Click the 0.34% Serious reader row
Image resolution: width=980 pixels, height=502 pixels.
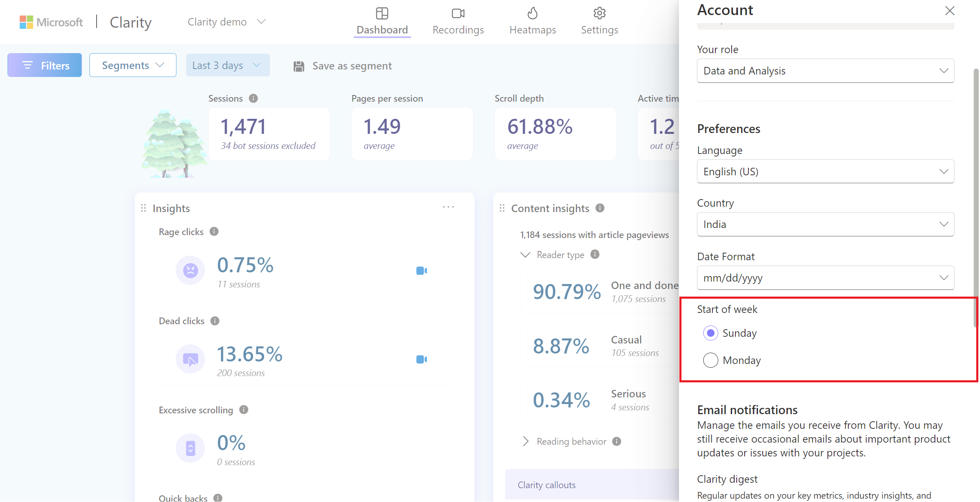click(600, 400)
